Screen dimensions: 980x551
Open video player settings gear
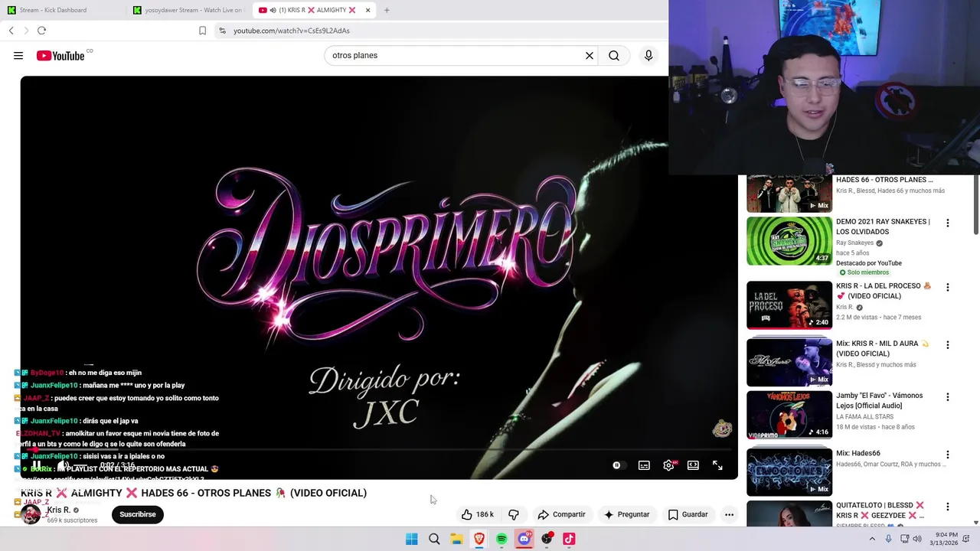coord(668,465)
